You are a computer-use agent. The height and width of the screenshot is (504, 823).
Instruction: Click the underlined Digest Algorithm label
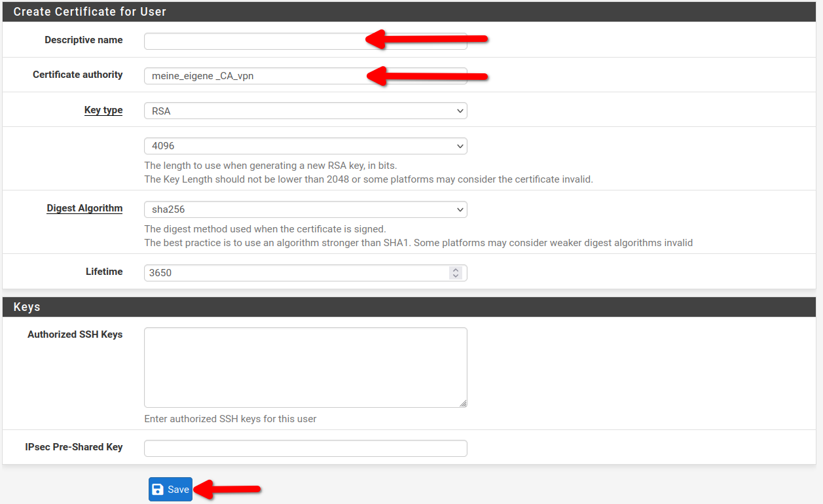84,208
